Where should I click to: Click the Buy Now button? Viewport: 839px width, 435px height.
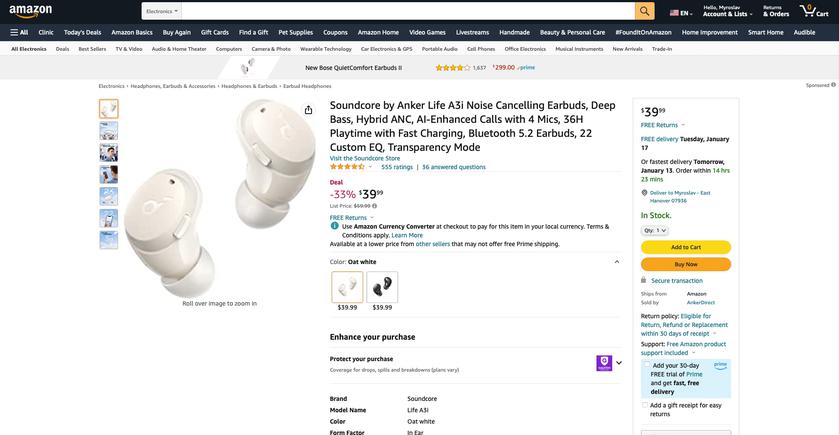pos(685,264)
